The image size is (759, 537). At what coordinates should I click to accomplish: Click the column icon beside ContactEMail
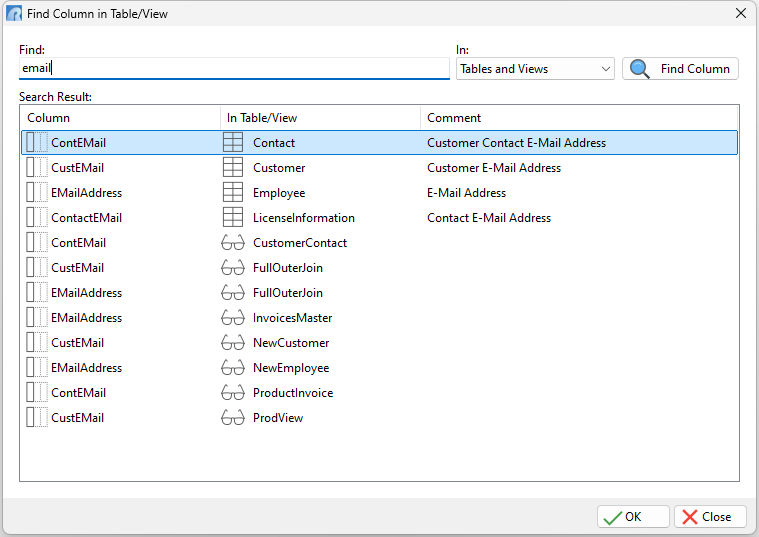37,217
